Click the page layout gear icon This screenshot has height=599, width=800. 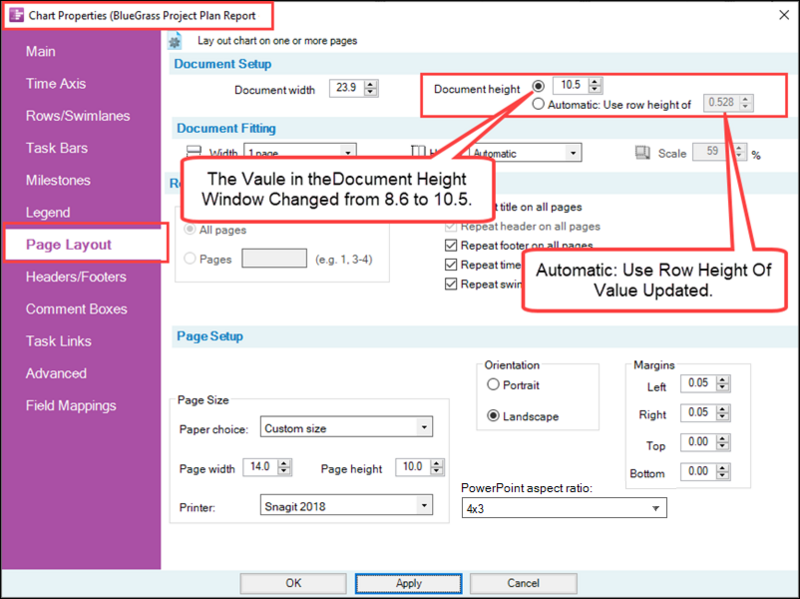[x=175, y=41]
